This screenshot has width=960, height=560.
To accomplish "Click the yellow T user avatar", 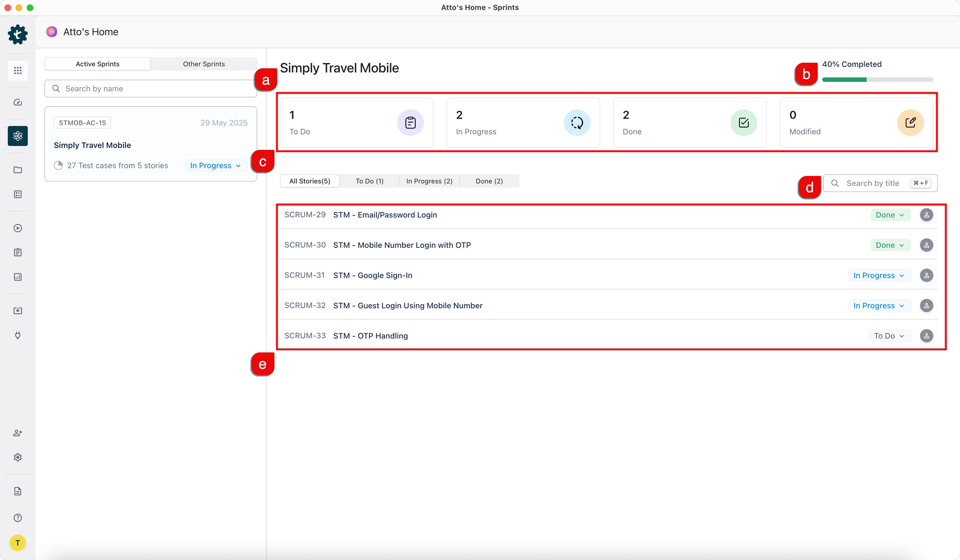I will pyautogui.click(x=17, y=543).
